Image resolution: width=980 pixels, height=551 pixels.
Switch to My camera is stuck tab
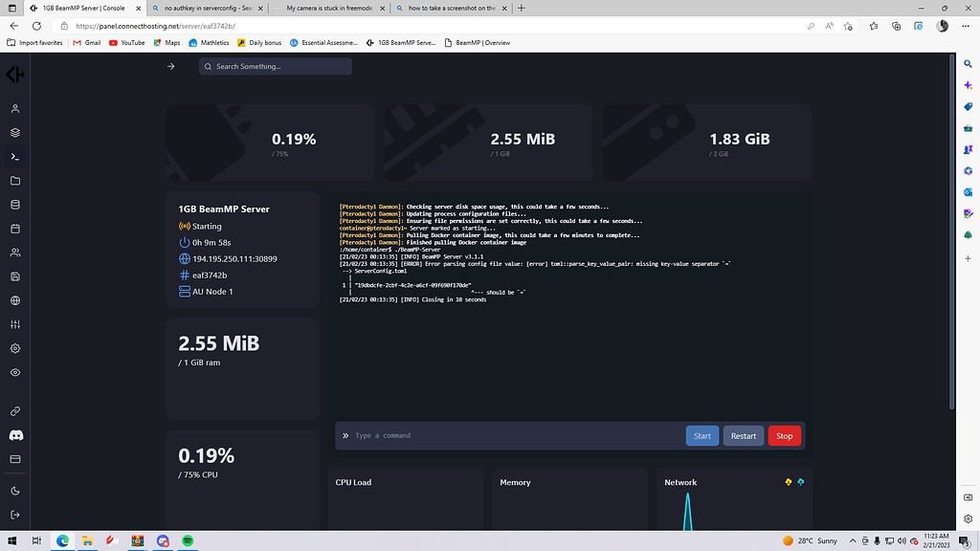(329, 8)
